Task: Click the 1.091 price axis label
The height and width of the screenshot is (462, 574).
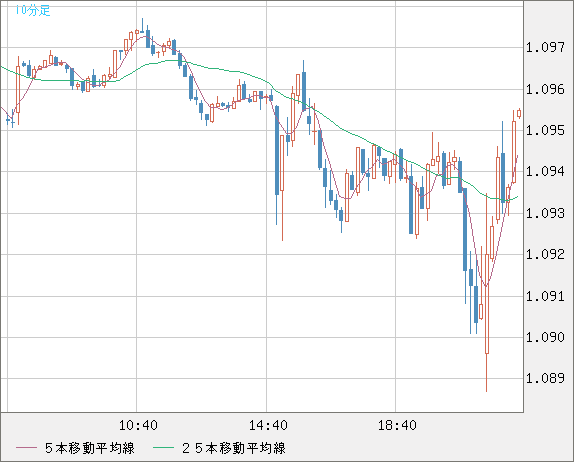Action: point(545,296)
